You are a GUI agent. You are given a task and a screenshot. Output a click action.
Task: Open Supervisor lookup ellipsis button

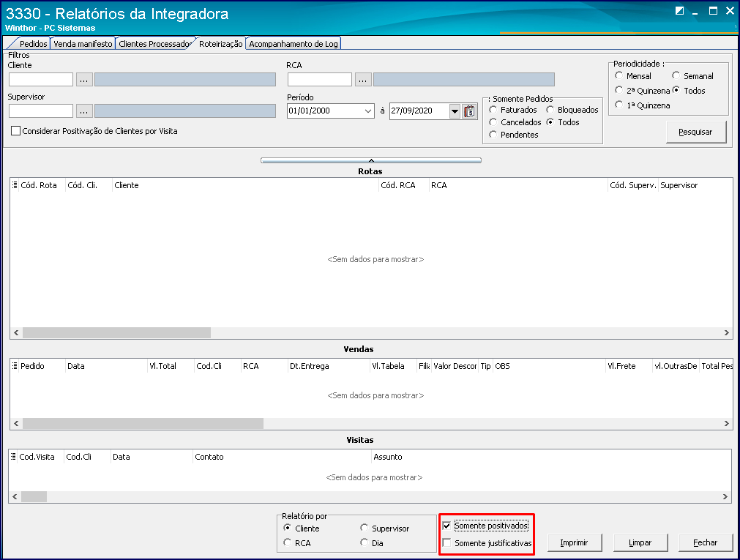[83, 111]
